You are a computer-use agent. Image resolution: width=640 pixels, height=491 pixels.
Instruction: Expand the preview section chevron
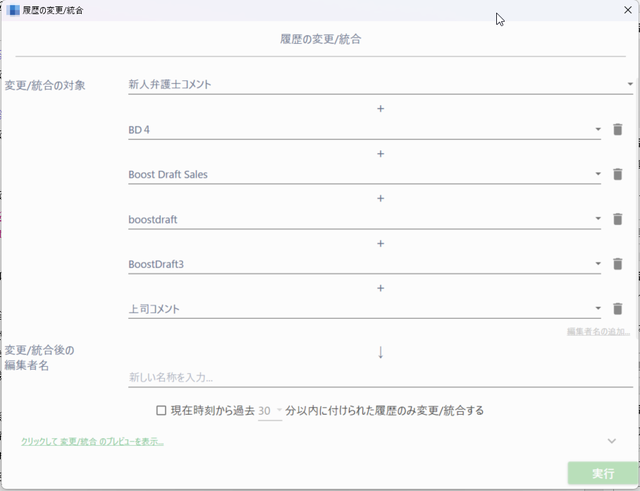[611, 440]
